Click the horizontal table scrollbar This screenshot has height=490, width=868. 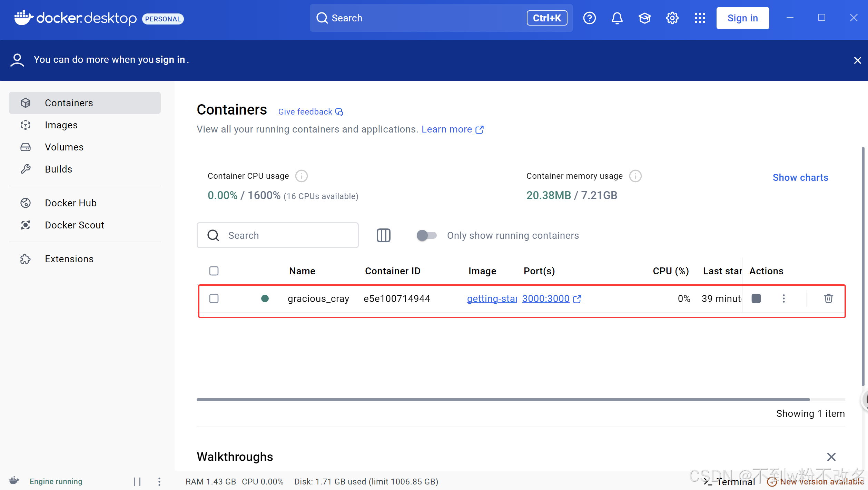(x=503, y=400)
